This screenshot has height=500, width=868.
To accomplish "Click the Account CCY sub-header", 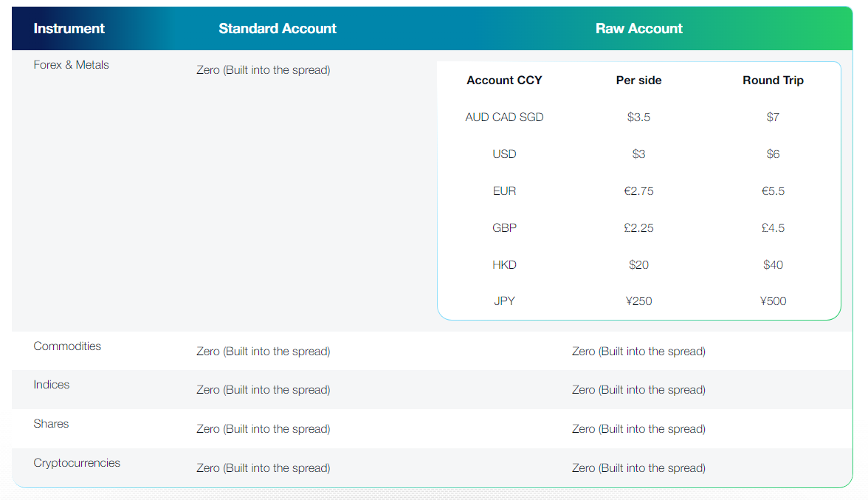I will pos(504,81).
